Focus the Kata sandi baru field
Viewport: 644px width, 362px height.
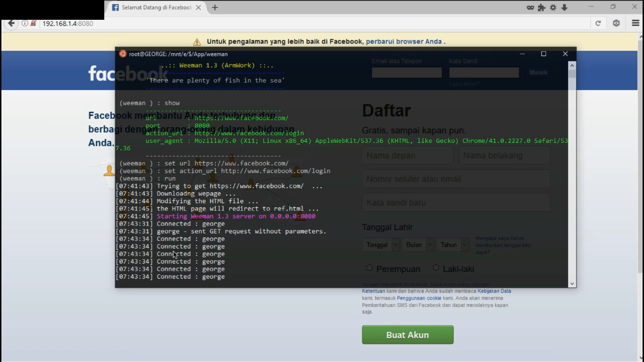coord(456,203)
